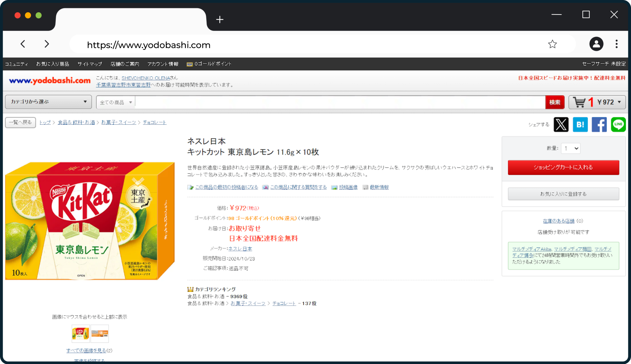Screen dimensions: 631x364
Task: Go forward in browser
Action: coord(47,44)
